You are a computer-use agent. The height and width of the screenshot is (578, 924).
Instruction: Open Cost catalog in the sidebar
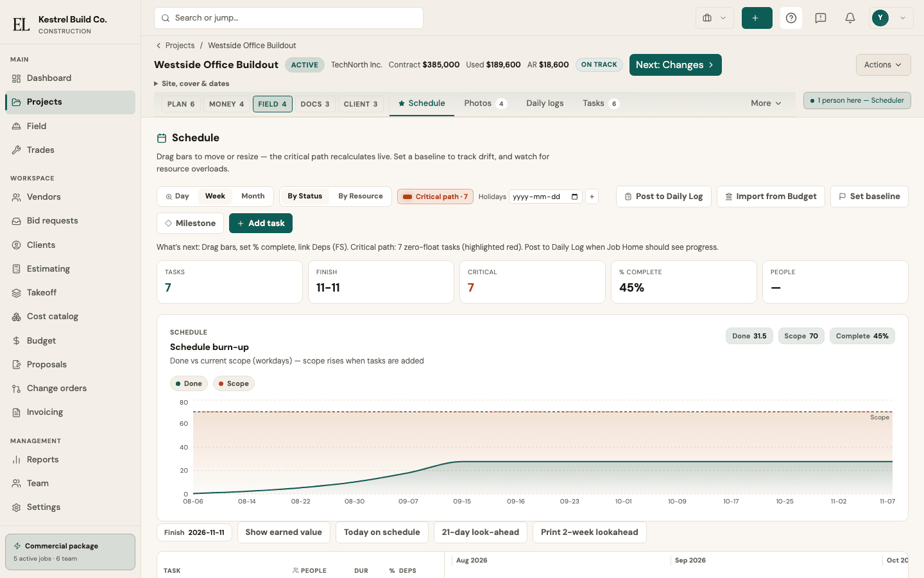70,317
